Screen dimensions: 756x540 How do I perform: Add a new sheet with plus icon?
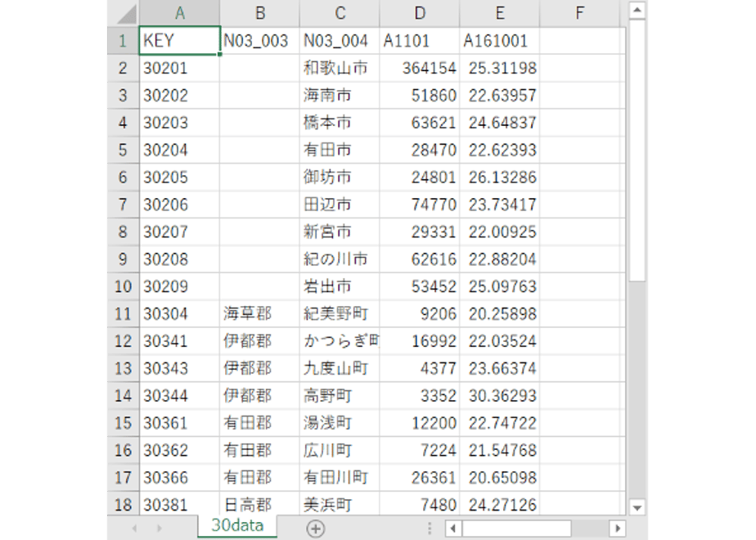pos(315,529)
